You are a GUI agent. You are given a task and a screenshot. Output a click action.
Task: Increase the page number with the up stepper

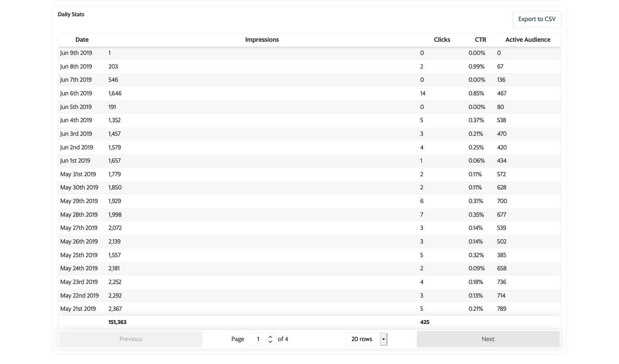pos(270,337)
